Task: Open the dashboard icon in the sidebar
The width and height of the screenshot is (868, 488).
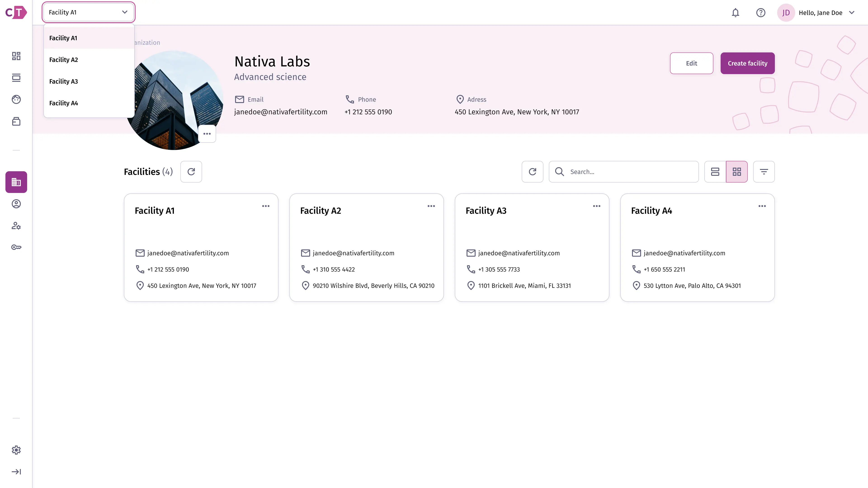Action: click(16, 56)
